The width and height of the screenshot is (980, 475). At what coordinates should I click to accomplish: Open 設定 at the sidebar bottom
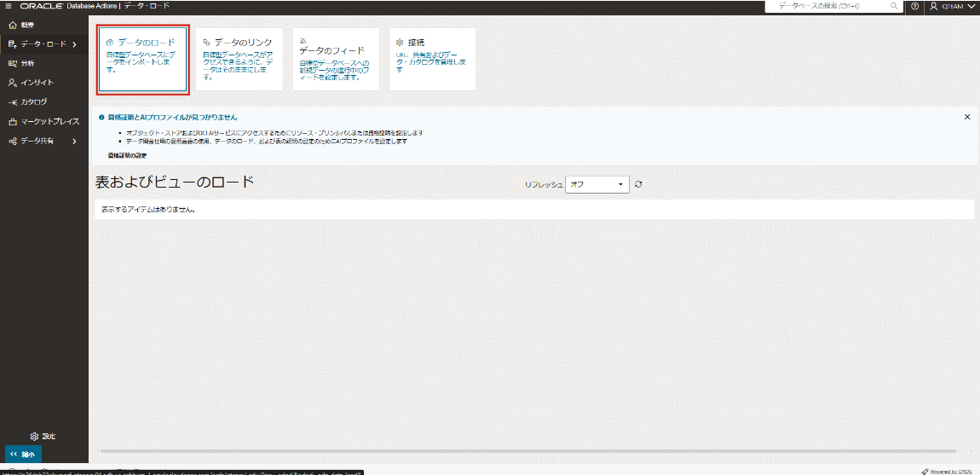(43, 436)
